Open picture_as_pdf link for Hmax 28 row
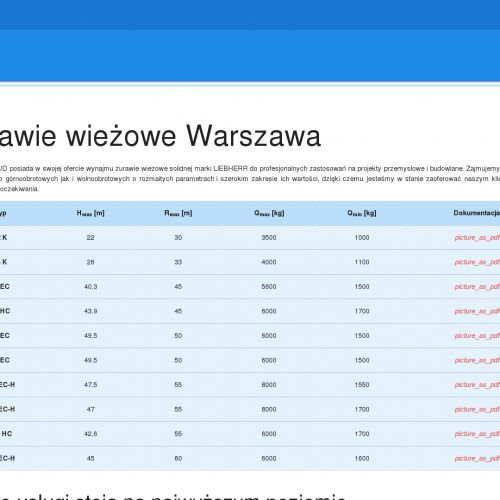This screenshot has width=500, height=500. [x=477, y=262]
